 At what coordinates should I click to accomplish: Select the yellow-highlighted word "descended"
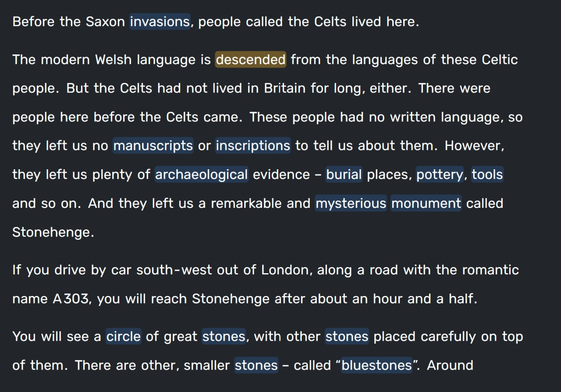tap(251, 59)
